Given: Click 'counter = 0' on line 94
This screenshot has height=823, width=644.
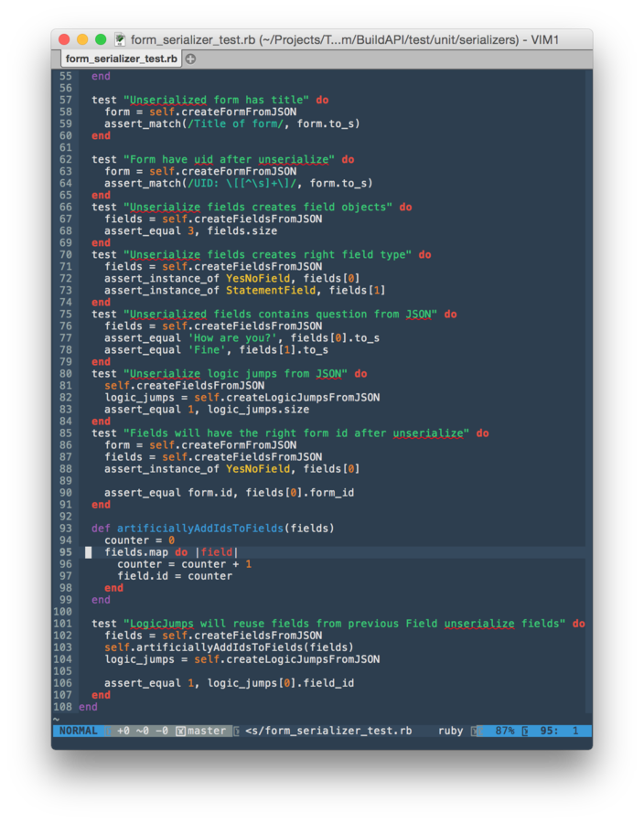Looking at the screenshot, I should [x=139, y=540].
